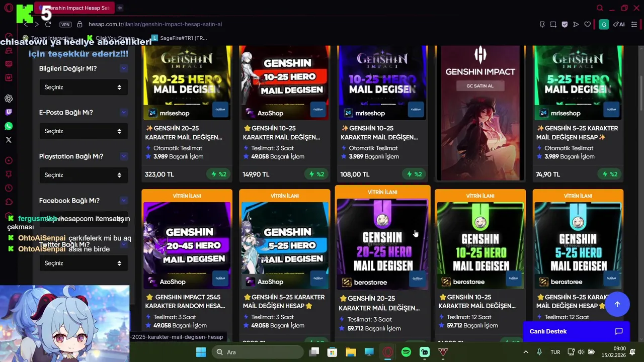Open SageFire#TR1 bookmark
This screenshot has height=362, width=644.
[x=179, y=38]
